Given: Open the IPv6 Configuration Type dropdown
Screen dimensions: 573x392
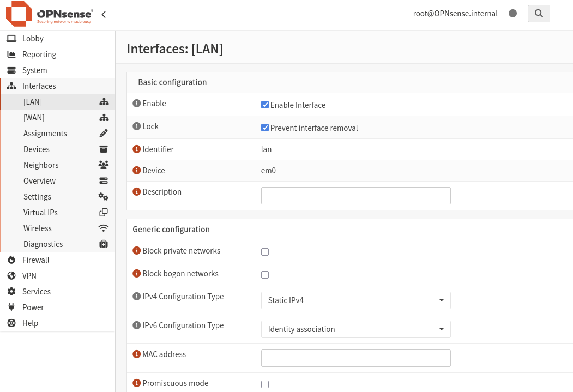Looking at the screenshot, I should click(x=356, y=329).
